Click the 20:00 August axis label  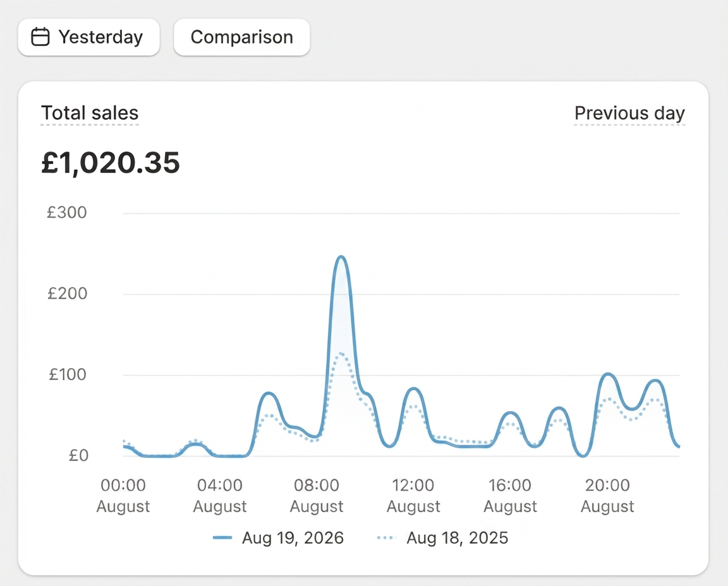pyautogui.click(x=607, y=496)
